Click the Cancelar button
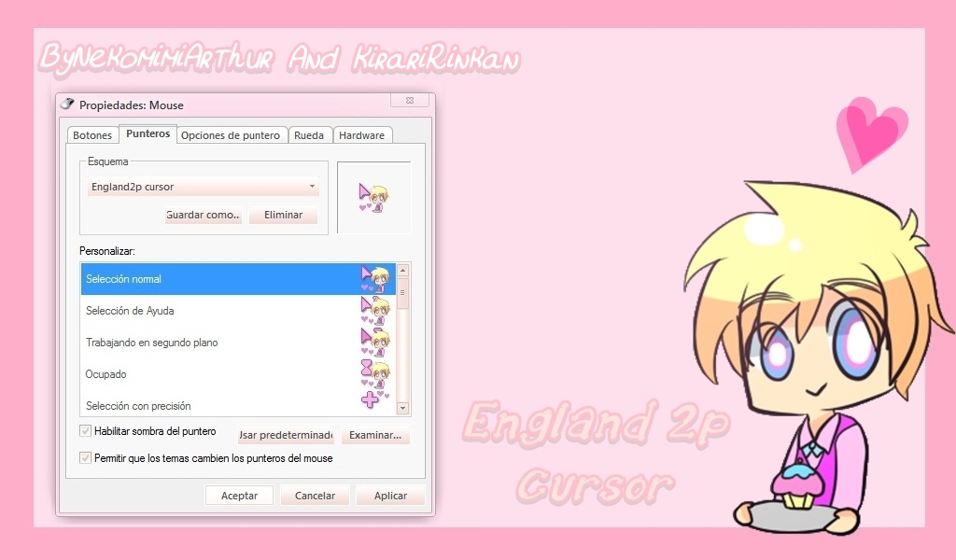The width and height of the screenshot is (956, 560). [316, 496]
